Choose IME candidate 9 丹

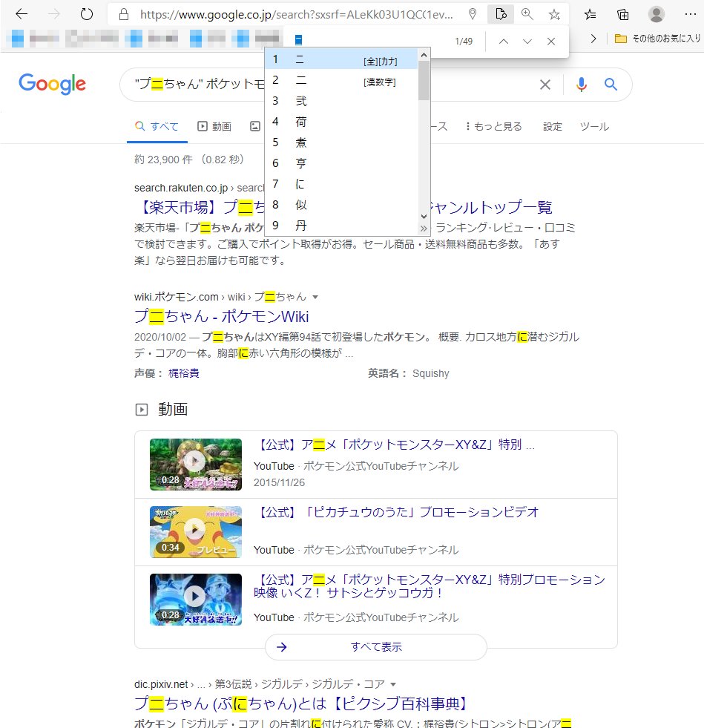coord(341,226)
